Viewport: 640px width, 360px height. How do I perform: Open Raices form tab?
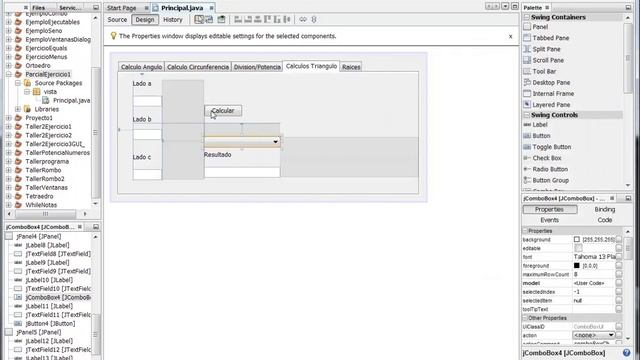point(351,67)
